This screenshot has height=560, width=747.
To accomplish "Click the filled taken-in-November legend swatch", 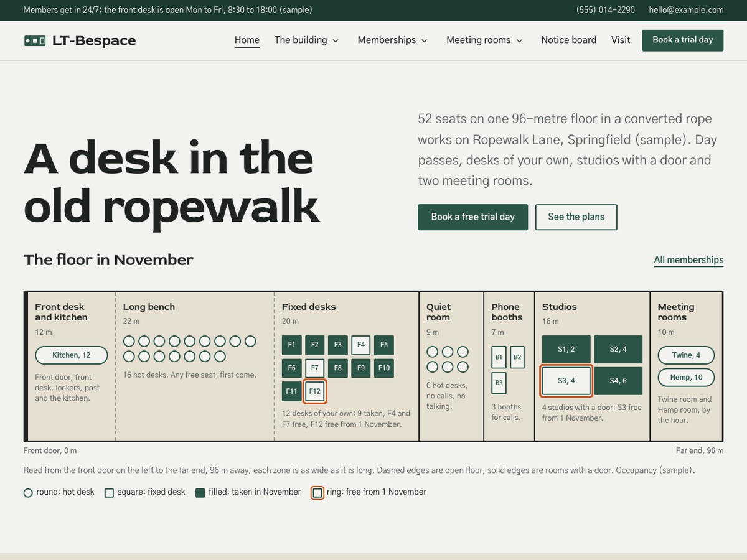I will (200, 493).
